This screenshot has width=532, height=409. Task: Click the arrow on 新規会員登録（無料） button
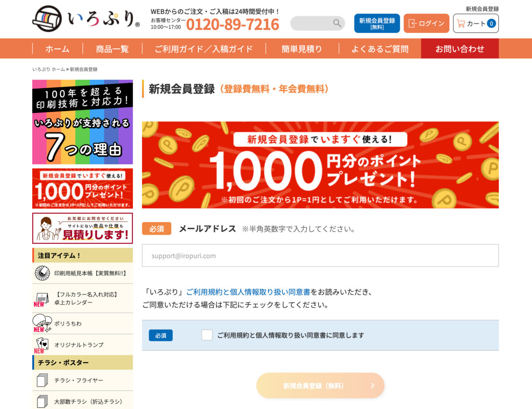point(372,386)
